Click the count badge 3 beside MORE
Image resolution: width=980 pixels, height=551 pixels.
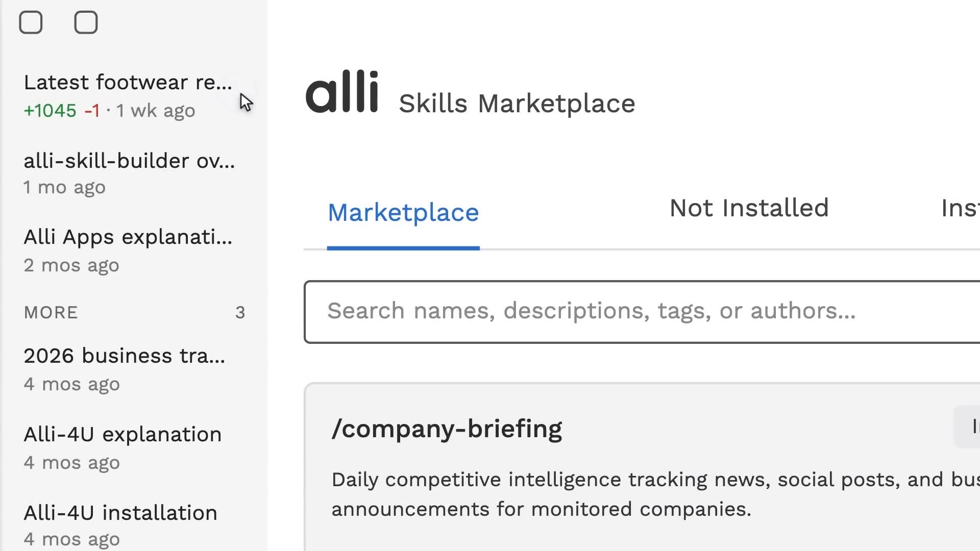[x=240, y=312]
